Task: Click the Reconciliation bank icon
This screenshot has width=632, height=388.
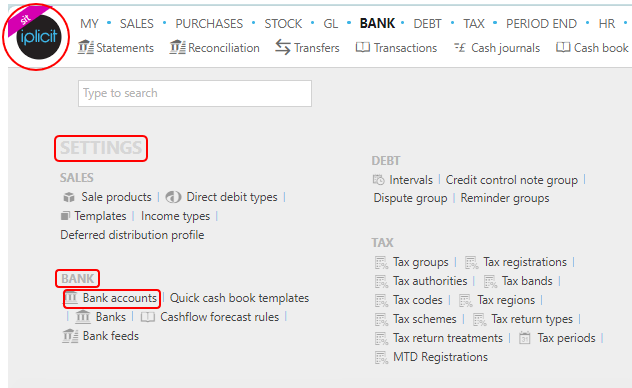Action: click(x=177, y=48)
